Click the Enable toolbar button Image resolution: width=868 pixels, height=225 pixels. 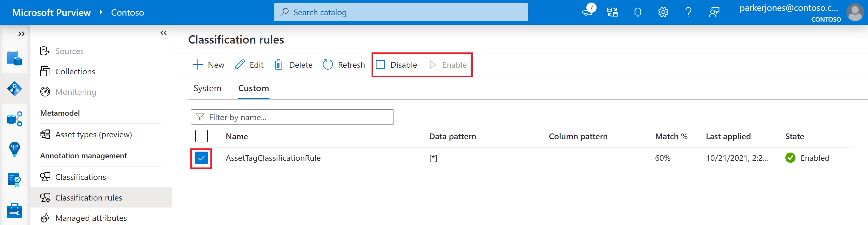click(x=448, y=65)
